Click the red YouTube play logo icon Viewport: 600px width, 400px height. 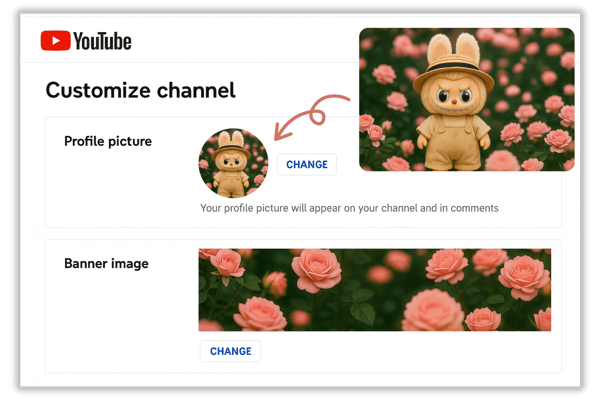tap(55, 41)
